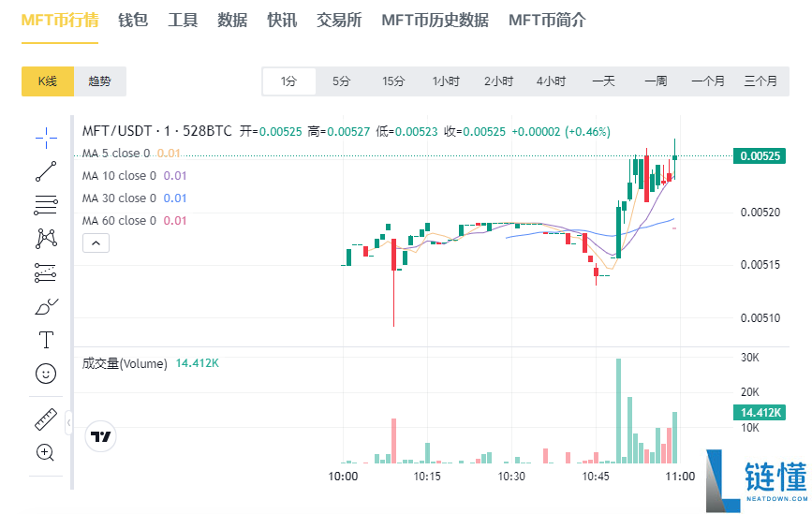The image size is (812, 514).
Task: Click the MA 60 close indicator label
Action: (119, 221)
